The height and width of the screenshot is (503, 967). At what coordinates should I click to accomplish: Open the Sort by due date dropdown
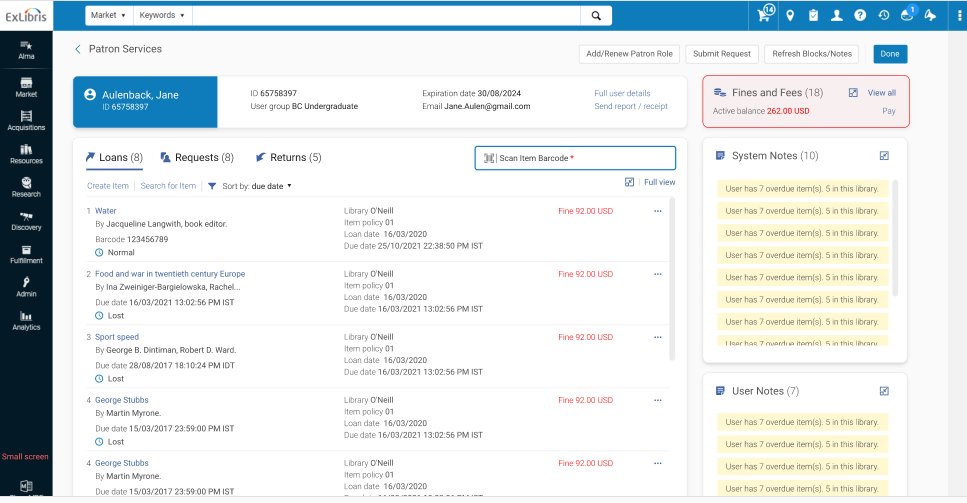271,186
